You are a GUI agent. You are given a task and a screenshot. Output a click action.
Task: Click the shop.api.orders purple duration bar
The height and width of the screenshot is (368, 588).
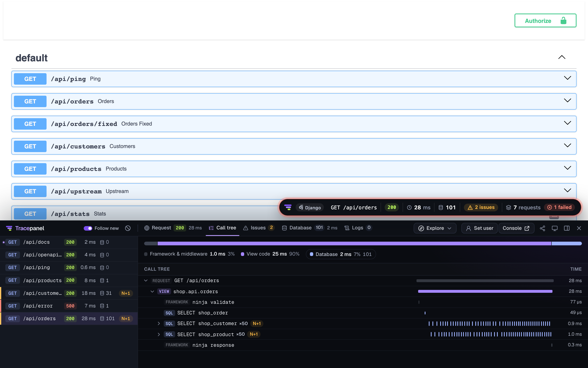coord(485,291)
